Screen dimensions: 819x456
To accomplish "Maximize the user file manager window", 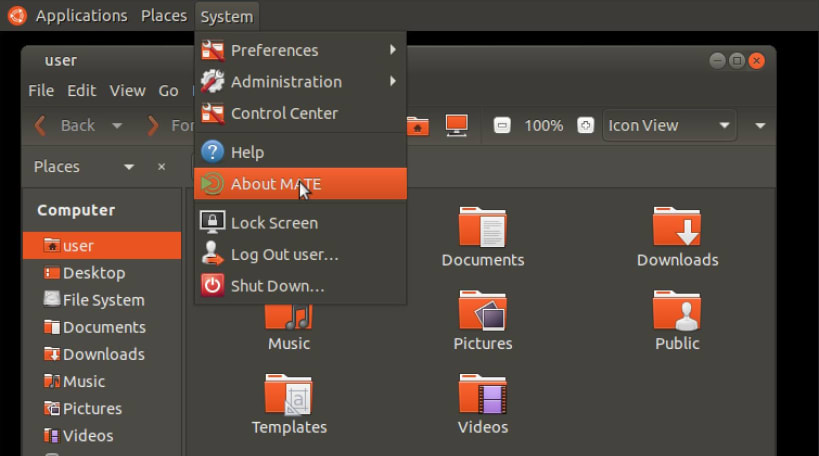I will [737, 61].
